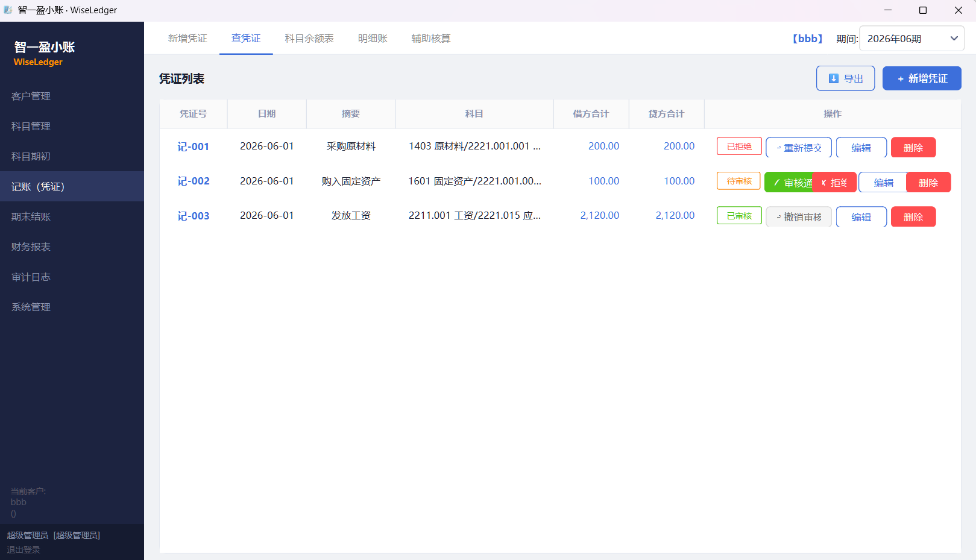Image resolution: width=976 pixels, height=560 pixels.
Task: Click subject cell 2211.001 工资
Action: (x=474, y=215)
